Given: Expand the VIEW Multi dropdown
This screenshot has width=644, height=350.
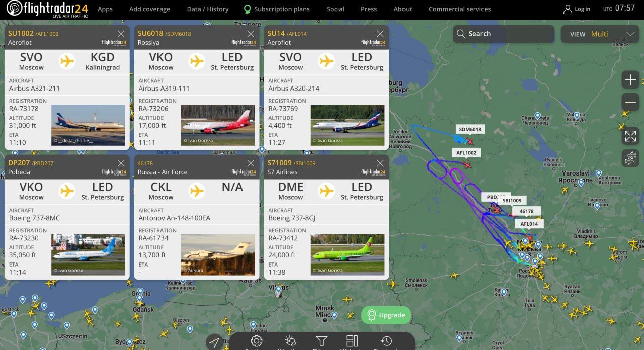Looking at the screenshot, I should 600,34.
